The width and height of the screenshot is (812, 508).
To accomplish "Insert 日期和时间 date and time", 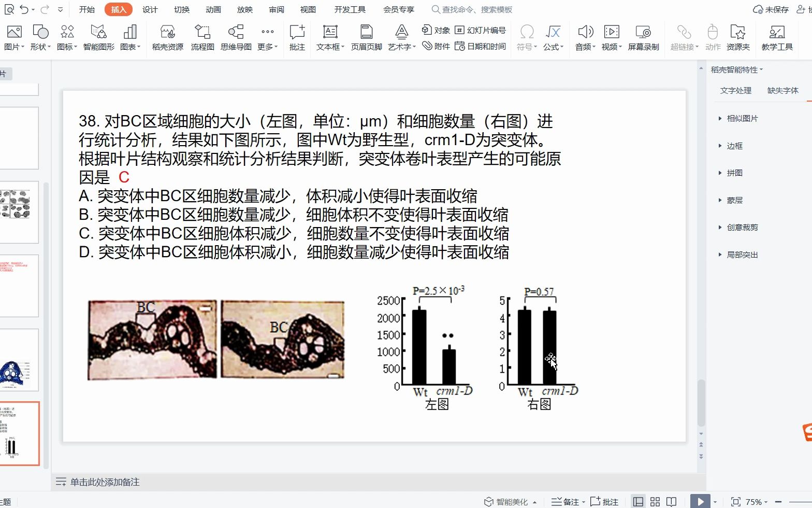I will [x=480, y=46].
